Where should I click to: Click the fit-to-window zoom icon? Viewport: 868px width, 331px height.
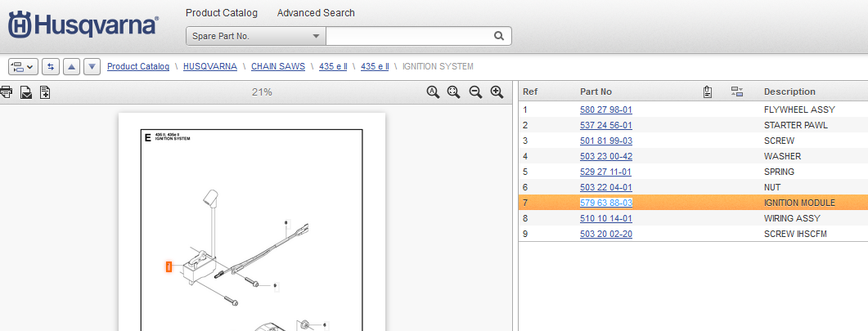454,92
